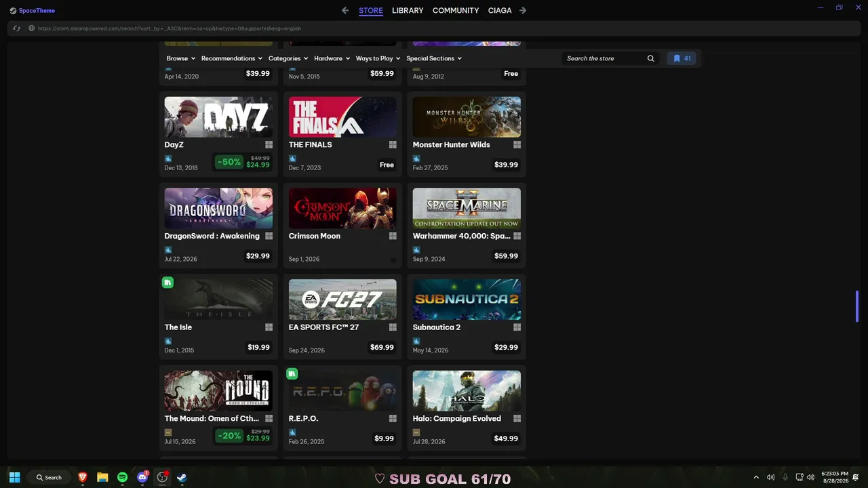Click the R.E.P.O. game title
The width and height of the screenshot is (868, 488).
[x=304, y=418]
